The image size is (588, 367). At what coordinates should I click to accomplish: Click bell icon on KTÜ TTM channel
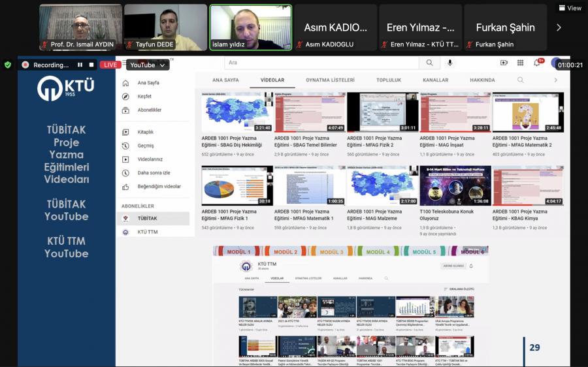point(471,266)
